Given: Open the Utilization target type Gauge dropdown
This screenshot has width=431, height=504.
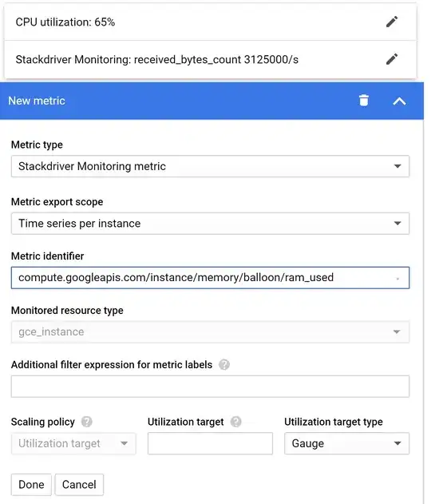Looking at the screenshot, I should 346,443.
